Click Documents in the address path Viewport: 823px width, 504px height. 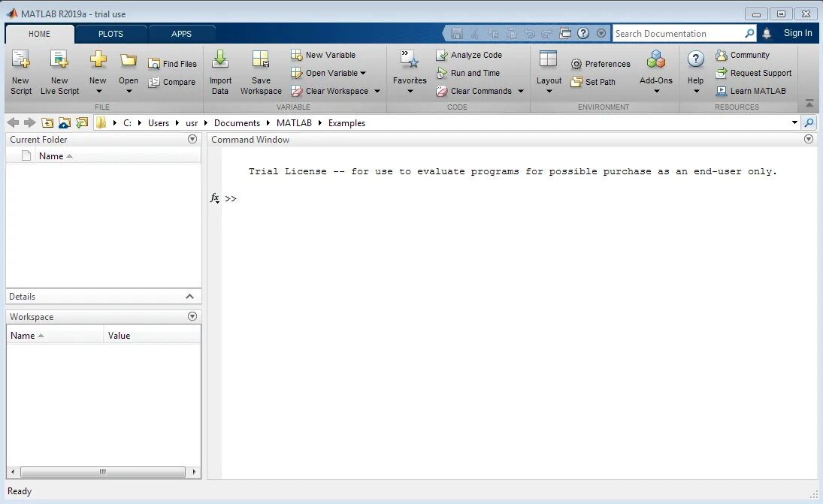237,122
